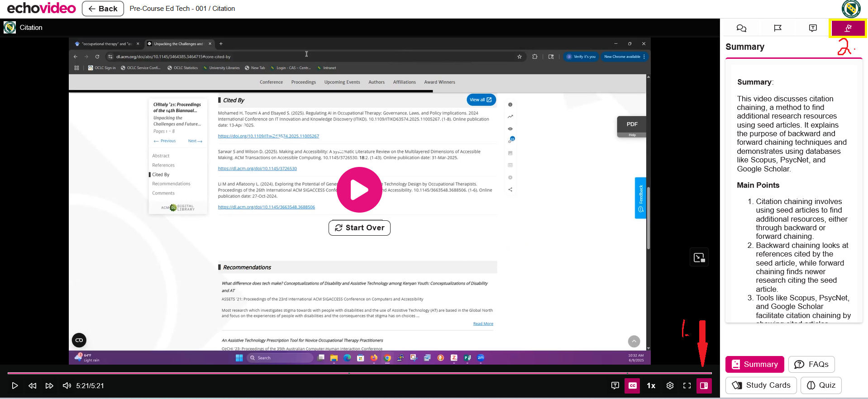Click the small play button in the control bar
Screen dimensions: 868x399
tap(14, 385)
